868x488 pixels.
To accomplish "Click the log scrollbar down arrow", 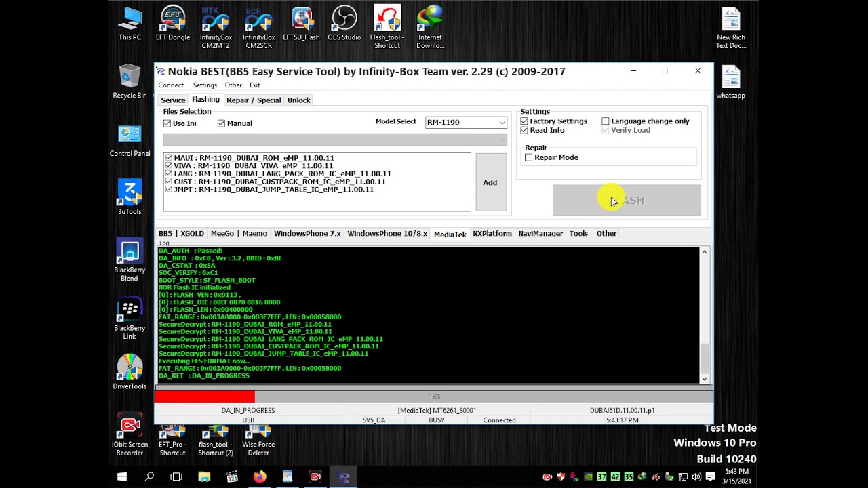I will [704, 378].
